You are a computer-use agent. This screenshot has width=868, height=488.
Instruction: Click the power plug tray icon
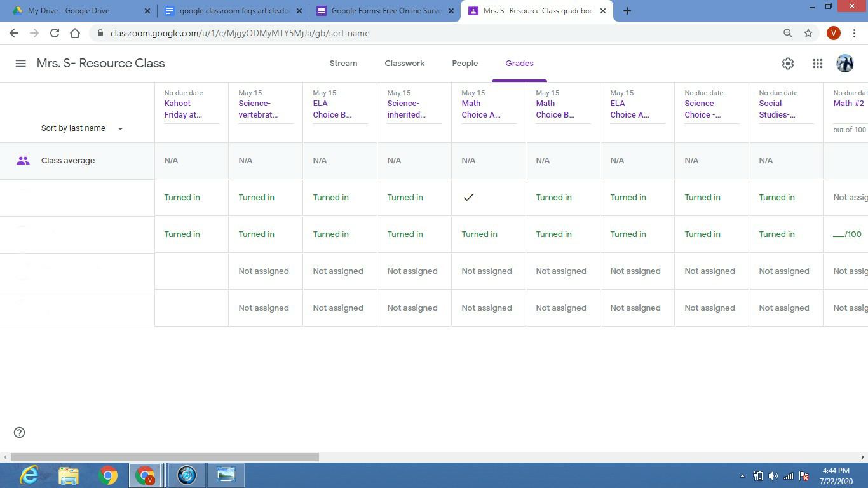tap(758, 476)
